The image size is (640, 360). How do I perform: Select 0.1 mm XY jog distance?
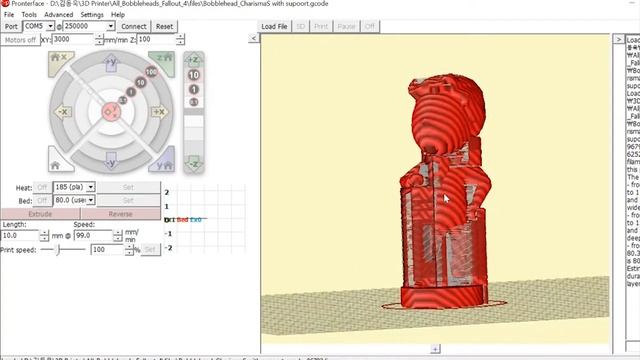click(x=122, y=100)
